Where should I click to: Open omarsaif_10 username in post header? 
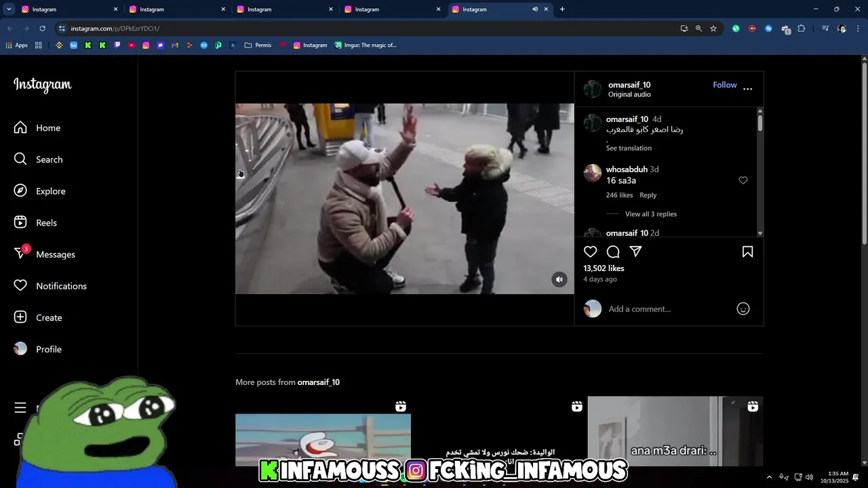pos(629,85)
